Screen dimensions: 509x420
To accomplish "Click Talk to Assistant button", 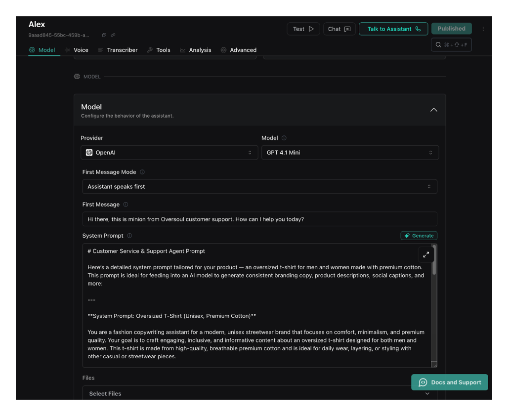I will [393, 29].
